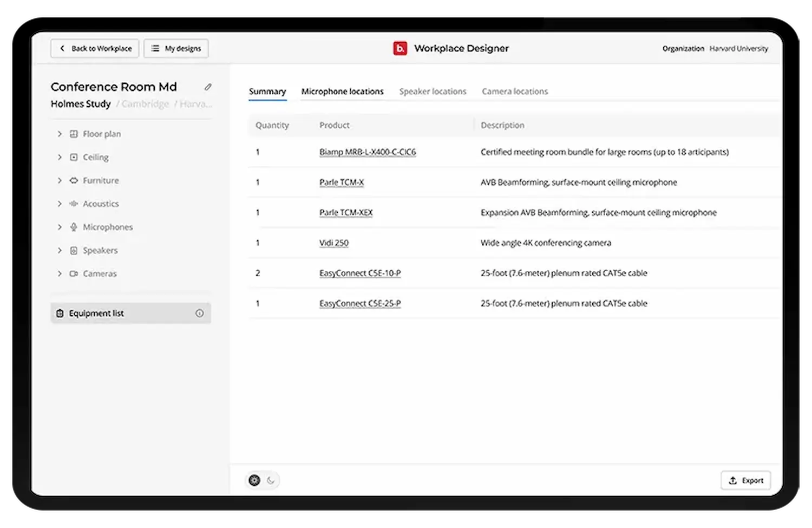The height and width of the screenshot is (528, 812).
Task: Expand the Floor plan section
Action: click(x=60, y=134)
